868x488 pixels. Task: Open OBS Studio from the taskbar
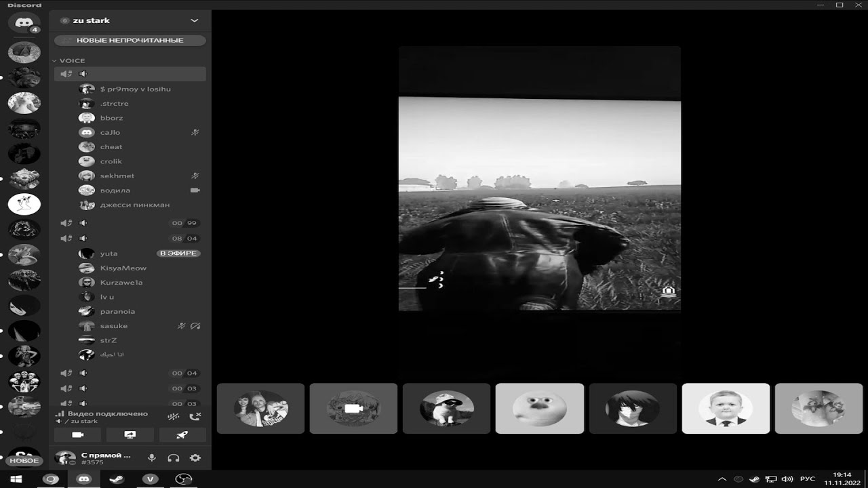coord(183,479)
